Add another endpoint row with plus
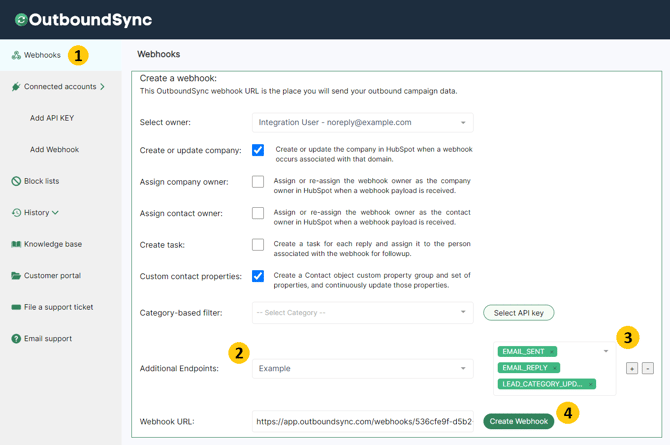Screen dimensions: 670x445 pyautogui.click(x=632, y=368)
